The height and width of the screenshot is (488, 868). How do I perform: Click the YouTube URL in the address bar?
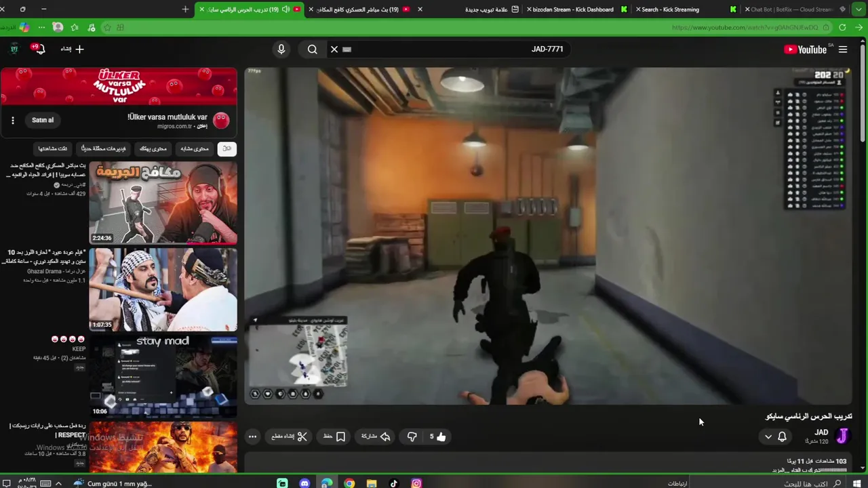point(745,28)
